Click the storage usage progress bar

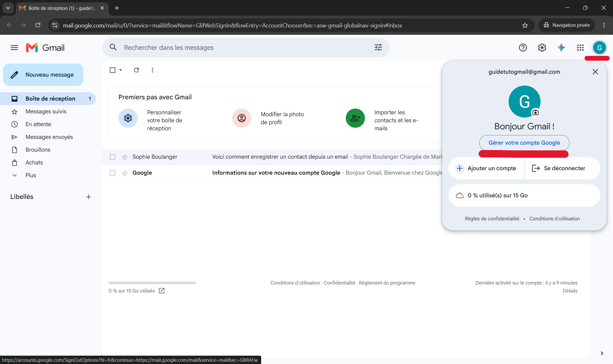152,283
